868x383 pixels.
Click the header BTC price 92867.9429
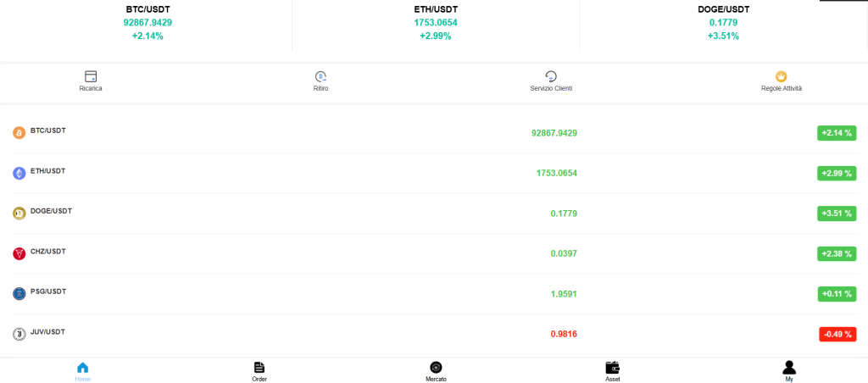(x=147, y=23)
